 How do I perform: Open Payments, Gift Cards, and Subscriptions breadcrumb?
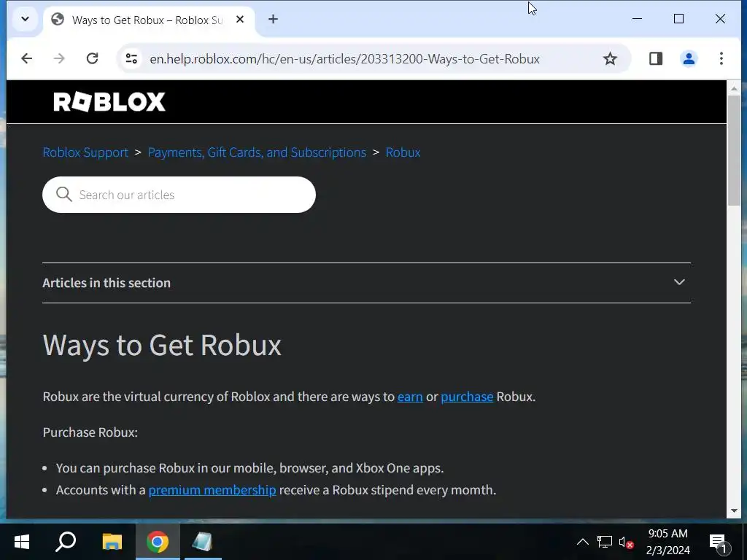pos(257,152)
